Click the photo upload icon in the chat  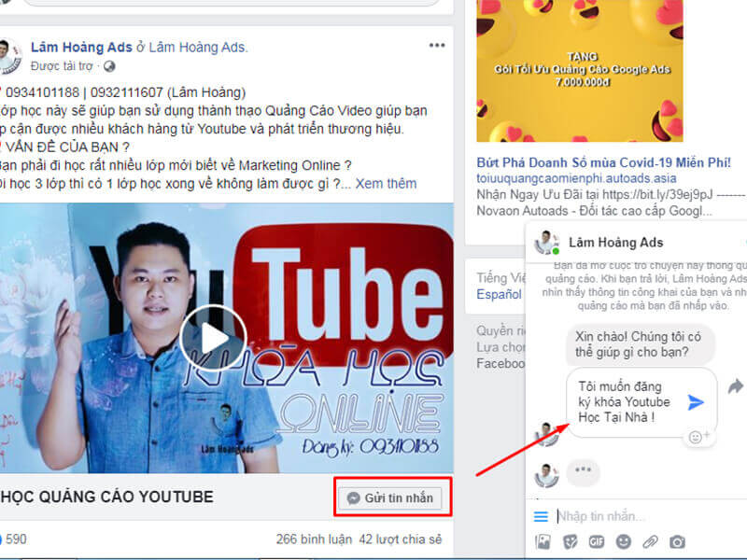[x=543, y=540]
